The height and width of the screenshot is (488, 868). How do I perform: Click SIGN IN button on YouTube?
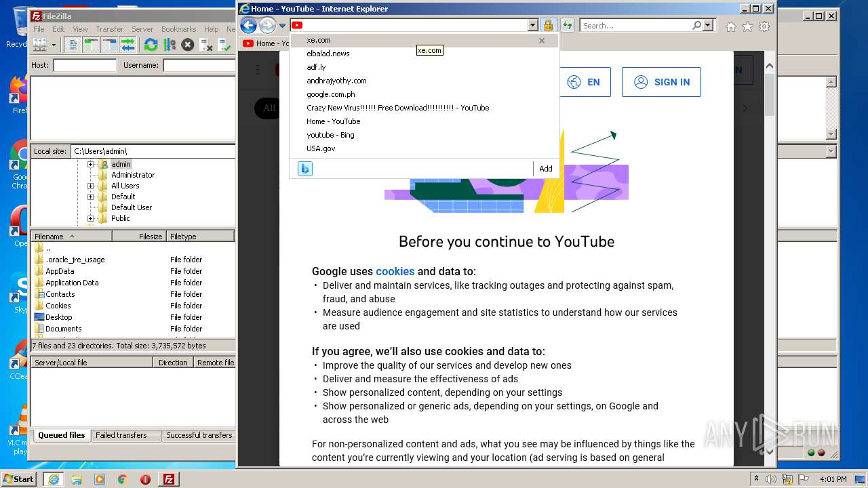pos(661,82)
